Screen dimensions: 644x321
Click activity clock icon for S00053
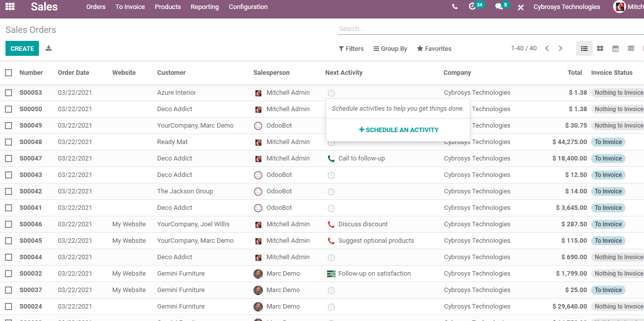tap(331, 93)
